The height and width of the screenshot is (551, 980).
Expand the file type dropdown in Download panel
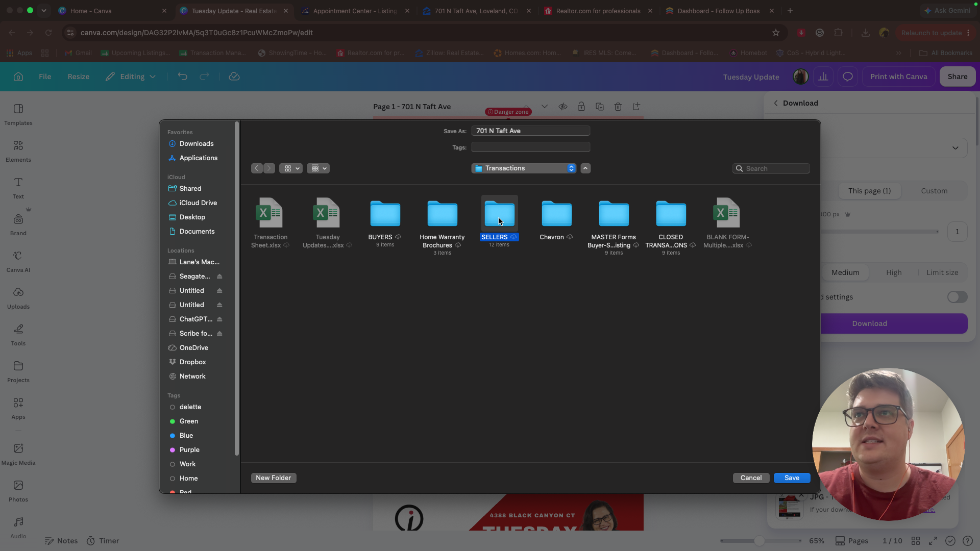955,148
